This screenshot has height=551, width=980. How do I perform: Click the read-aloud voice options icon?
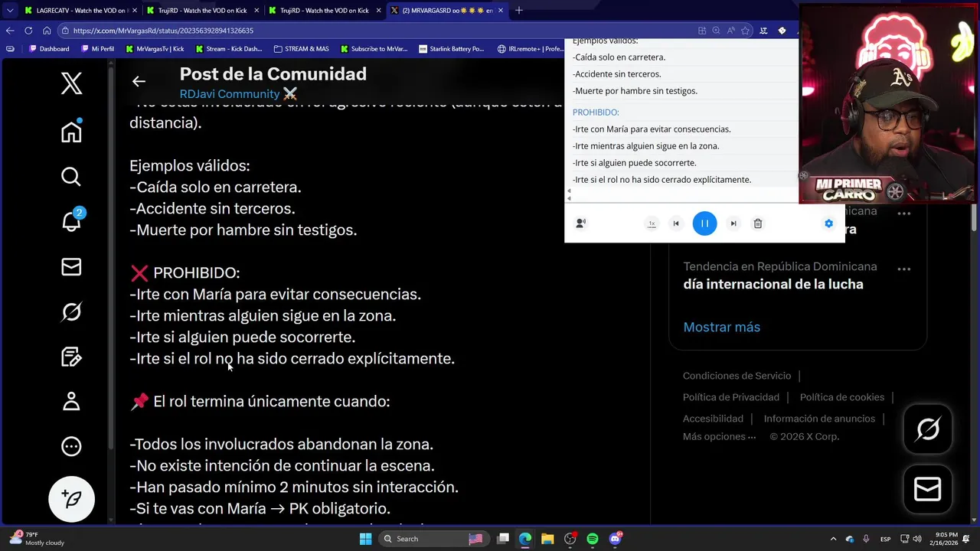[581, 223]
